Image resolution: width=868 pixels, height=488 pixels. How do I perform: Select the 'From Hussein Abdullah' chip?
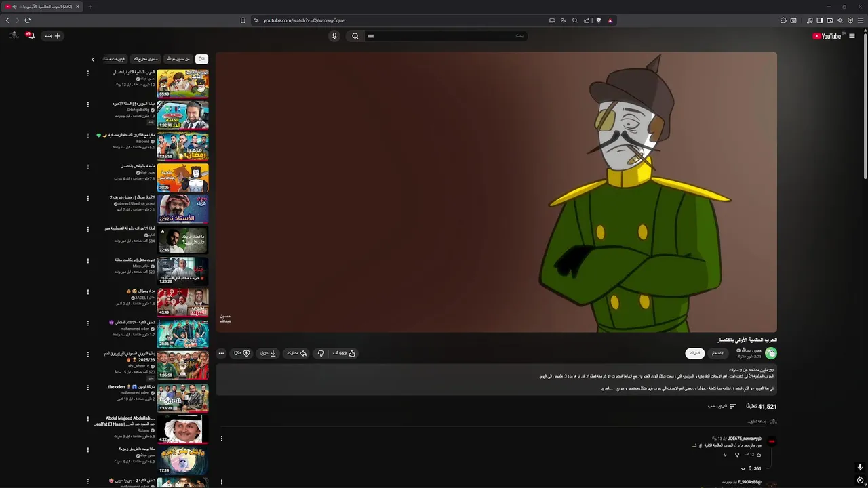coord(178,59)
